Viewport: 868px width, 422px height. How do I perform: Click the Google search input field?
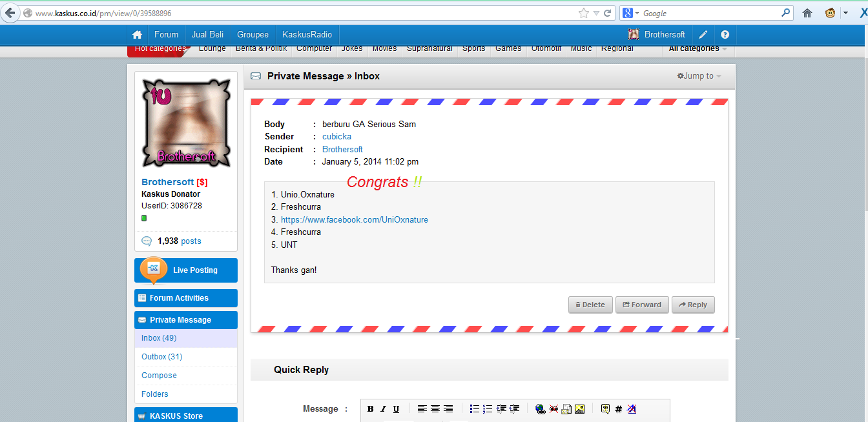pyautogui.click(x=710, y=13)
